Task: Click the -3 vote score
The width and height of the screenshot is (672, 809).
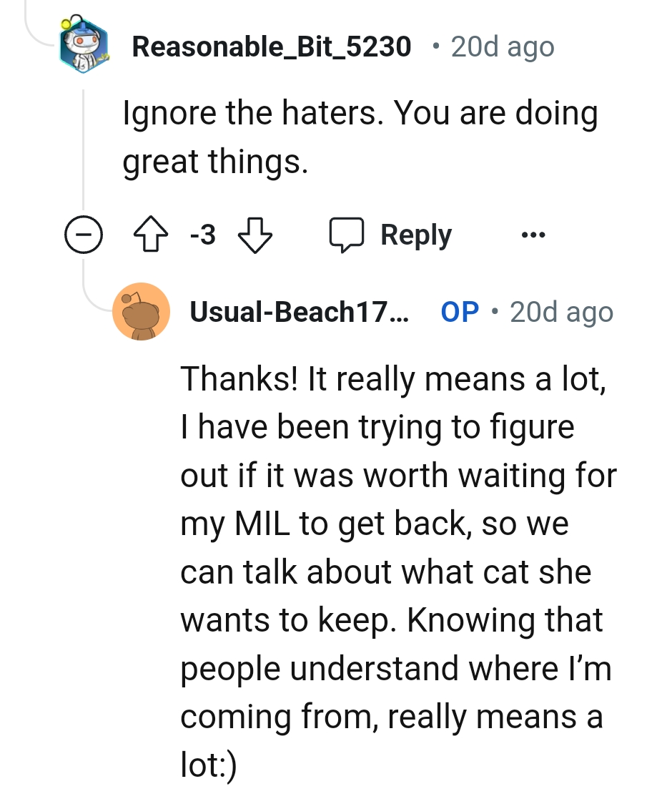Action: [x=203, y=235]
